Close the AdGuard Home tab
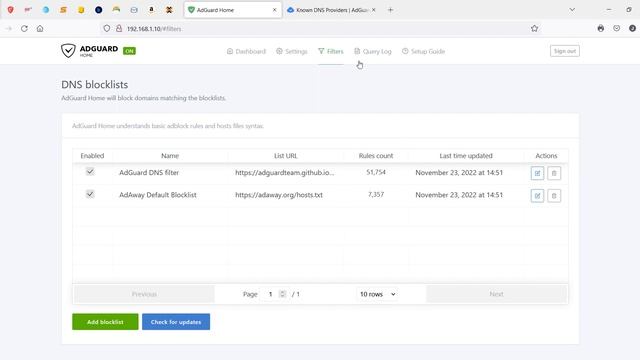Image resolution: width=640 pixels, height=360 pixels. click(x=275, y=10)
